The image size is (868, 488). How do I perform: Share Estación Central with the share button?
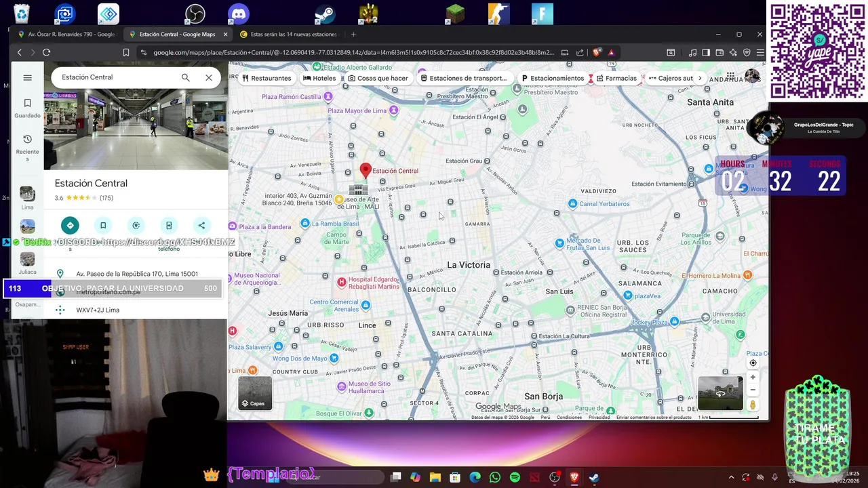(x=201, y=225)
